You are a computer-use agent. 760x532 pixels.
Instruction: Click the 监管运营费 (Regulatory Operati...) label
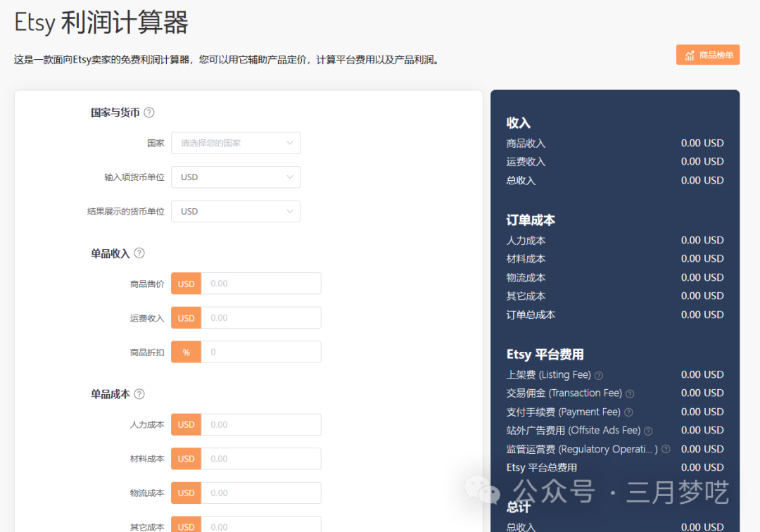[x=582, y=449]
